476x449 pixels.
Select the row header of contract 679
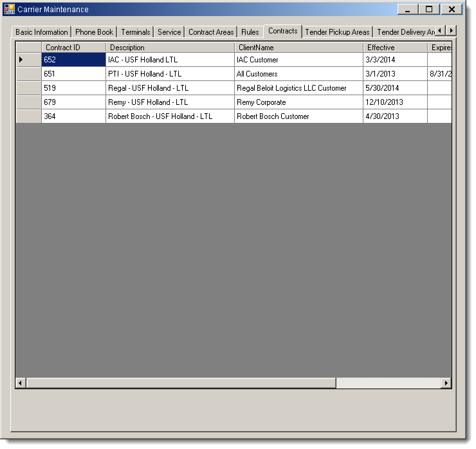[x=28, y=102]
